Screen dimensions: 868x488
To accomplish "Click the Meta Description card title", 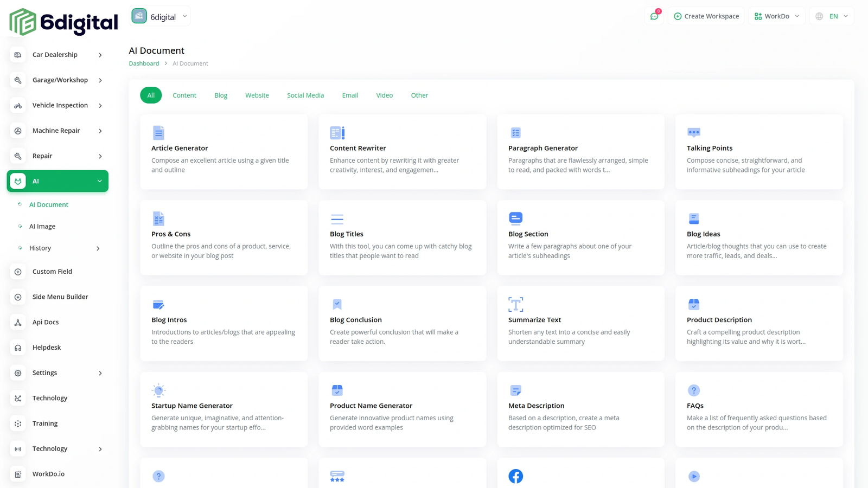I will (537, 406).
